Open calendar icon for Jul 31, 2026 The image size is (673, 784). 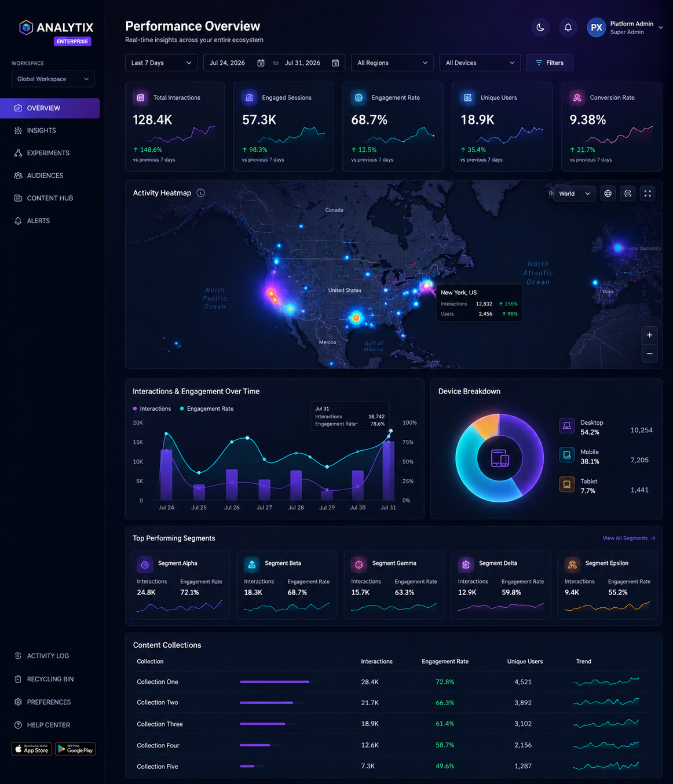click(x=335, y=63)
